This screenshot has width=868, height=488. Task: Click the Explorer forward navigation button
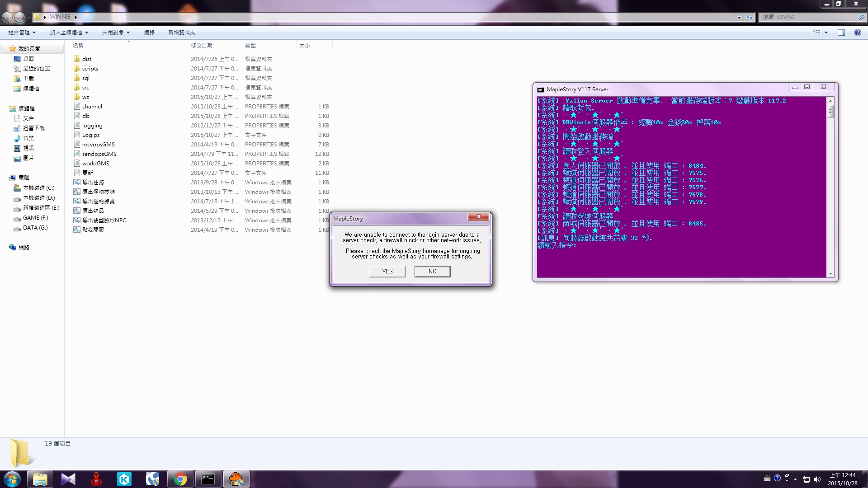(19, 17)
